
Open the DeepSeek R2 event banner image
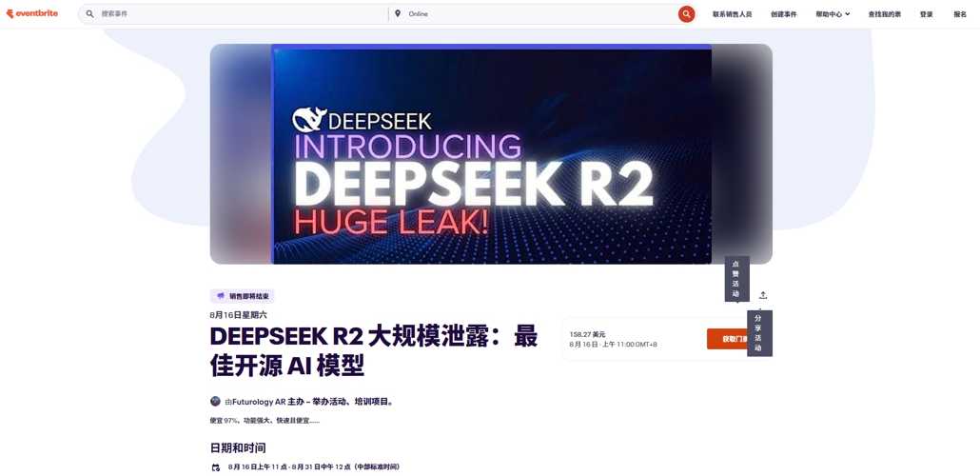coord(491,154)
